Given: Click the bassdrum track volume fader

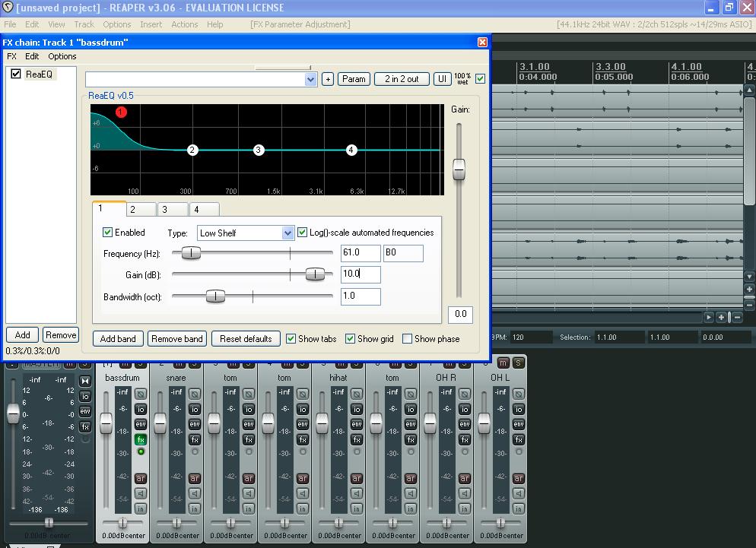Looking at the screenshot, I should click(106, 423).
